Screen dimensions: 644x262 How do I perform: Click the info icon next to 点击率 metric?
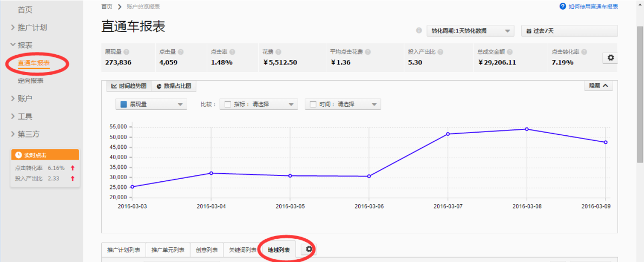232,52
